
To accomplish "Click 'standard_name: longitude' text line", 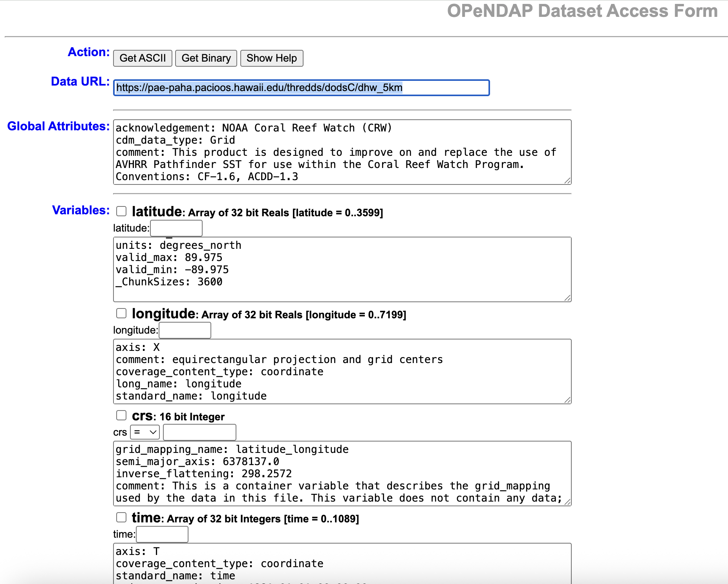I will 191,396.
